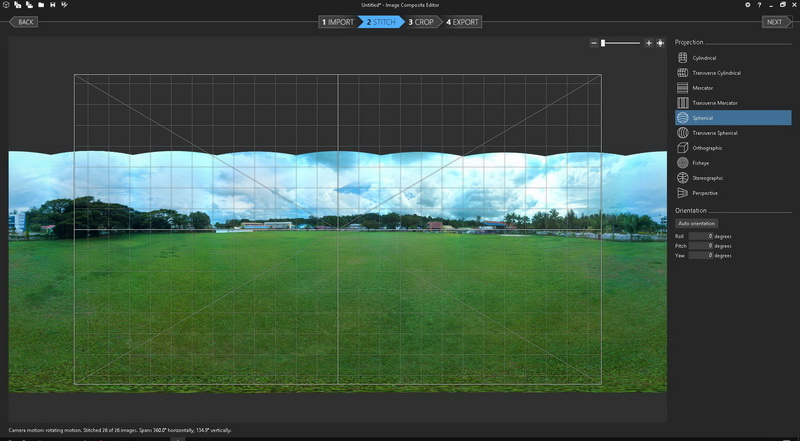Select the highlighted Spherical projection
This screenshot has height=441, width=800.
[733, 118]
